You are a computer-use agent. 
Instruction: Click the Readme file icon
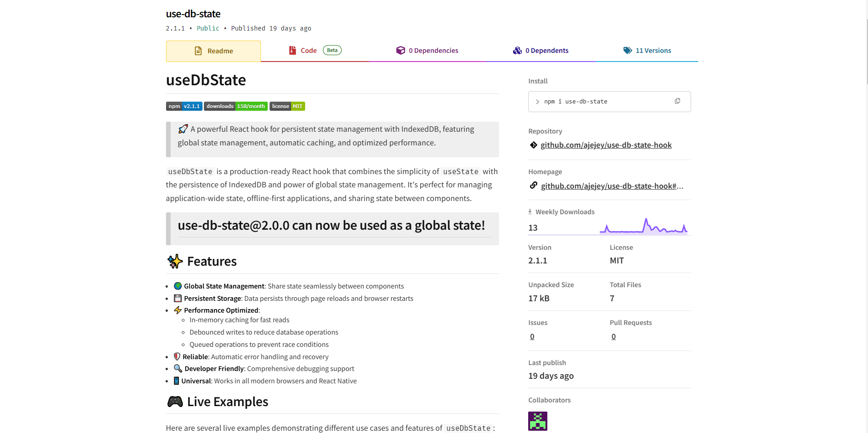pyautogui.click(x=198, y=51)
